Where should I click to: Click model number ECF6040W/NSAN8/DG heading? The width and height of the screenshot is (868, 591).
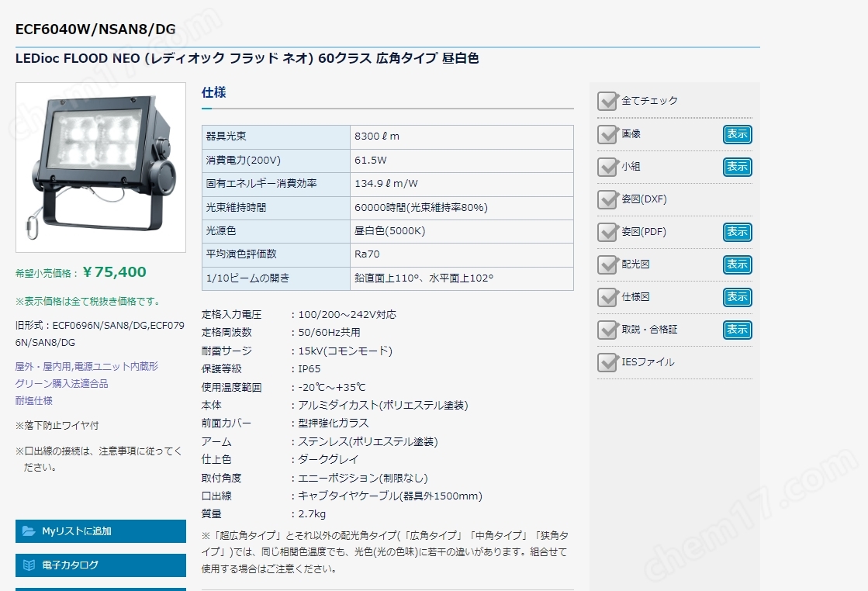coord(95,29)
